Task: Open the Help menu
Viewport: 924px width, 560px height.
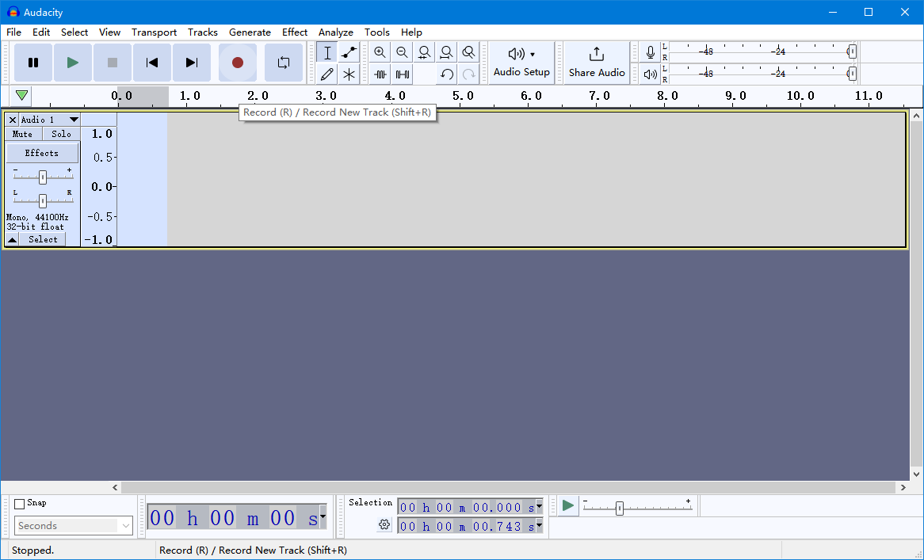Action: tap(411, 32)
